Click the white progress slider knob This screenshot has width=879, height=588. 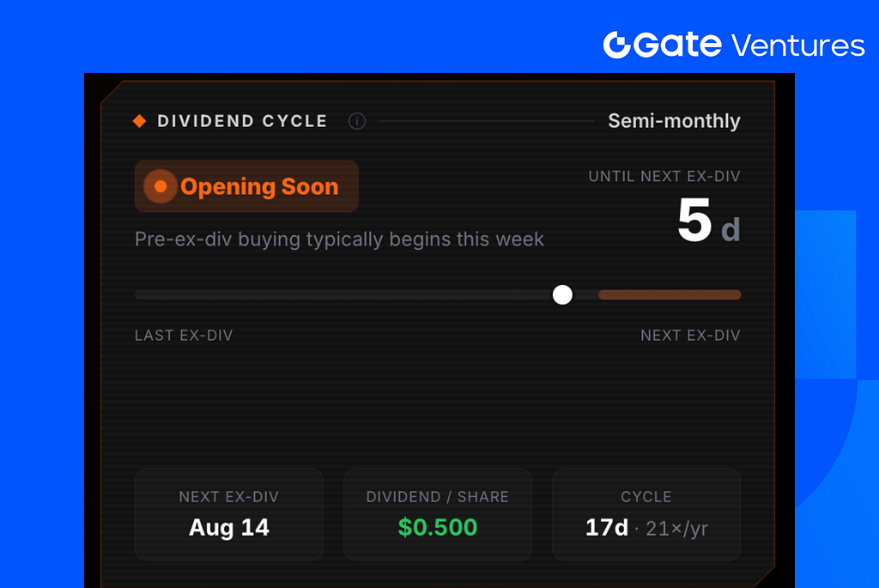562,294
